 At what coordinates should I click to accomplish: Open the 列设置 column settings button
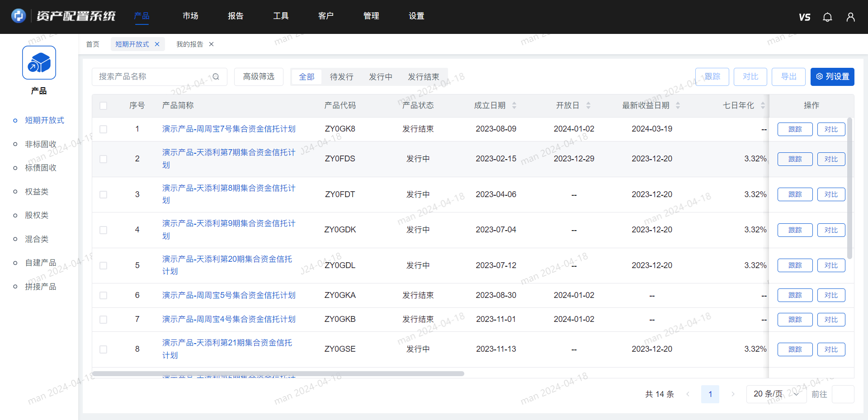[832, 77]
